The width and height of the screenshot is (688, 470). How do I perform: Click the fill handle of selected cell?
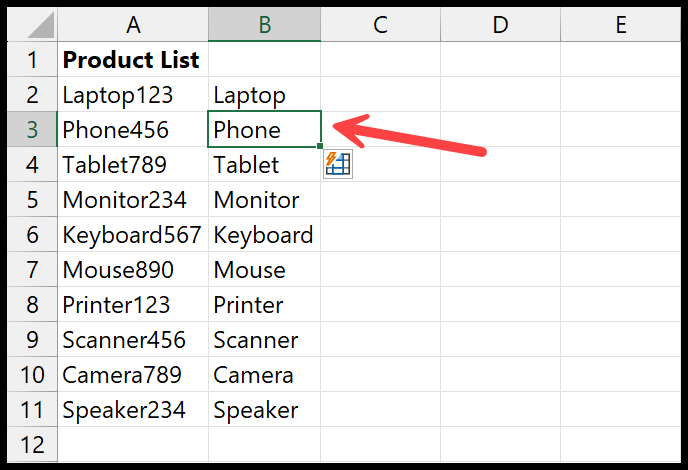(x=320, y=146)
